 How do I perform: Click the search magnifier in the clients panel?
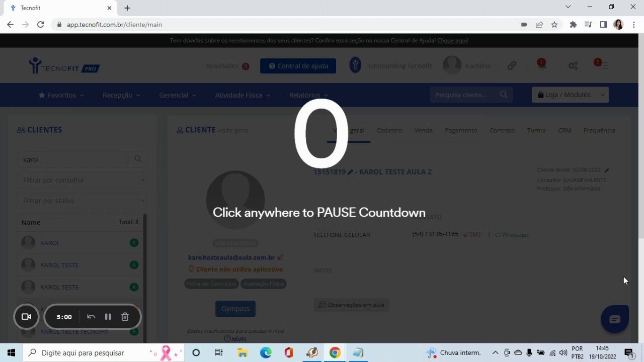point(138,159)
